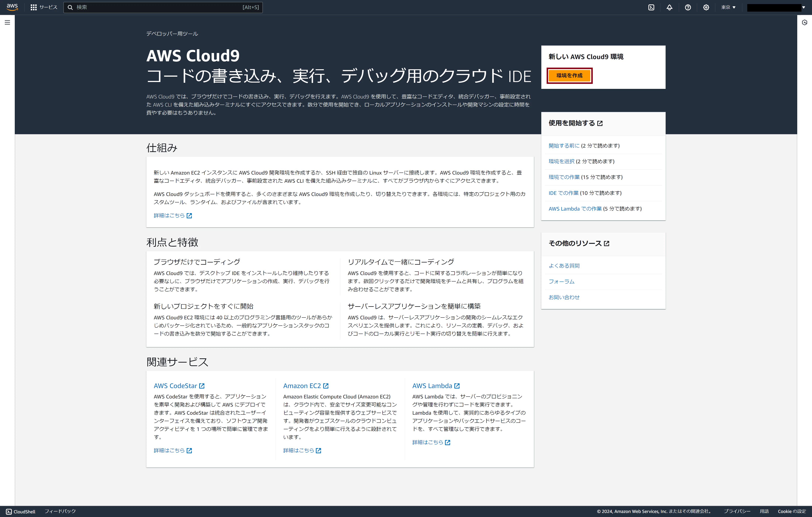The height and width of the screenshot is (517, 812).
Task: Open 詳細はこちら under Amazon EC2
Action: (302, 451)
